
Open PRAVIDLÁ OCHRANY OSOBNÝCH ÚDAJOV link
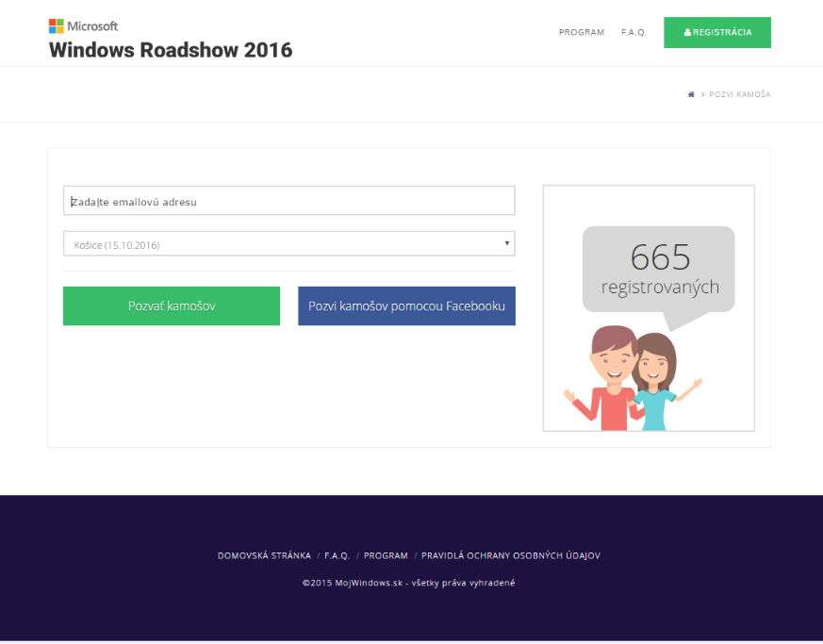511,555
